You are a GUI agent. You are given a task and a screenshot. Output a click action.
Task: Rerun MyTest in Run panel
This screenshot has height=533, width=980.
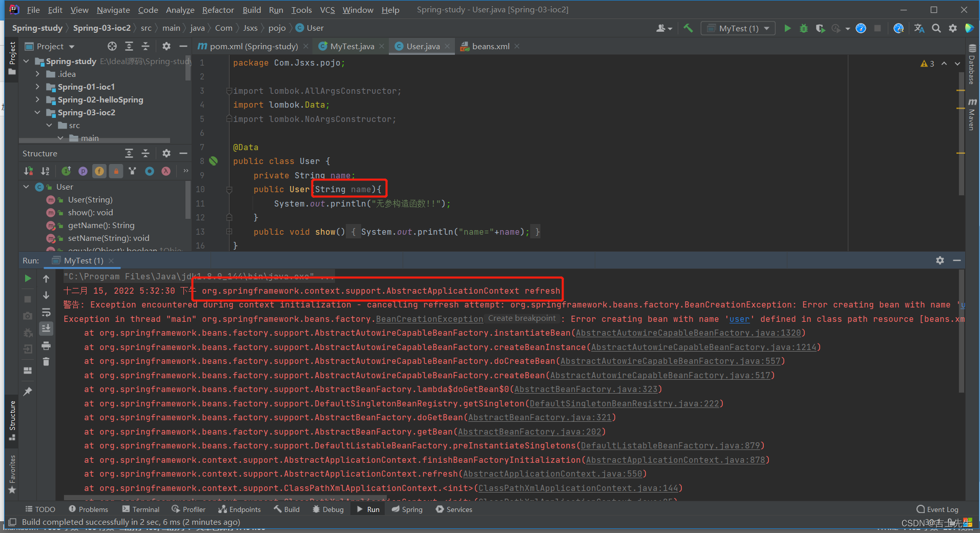click(x=28, y=278)
